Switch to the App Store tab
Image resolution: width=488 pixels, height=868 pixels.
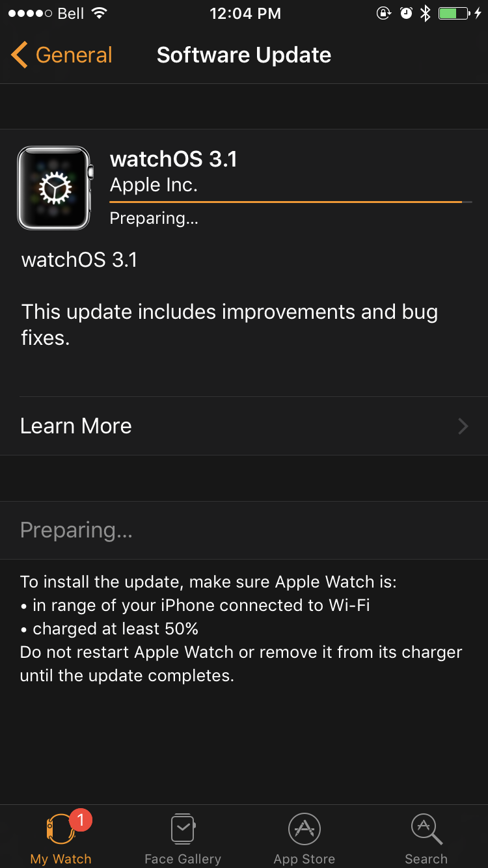click(304, 839)
